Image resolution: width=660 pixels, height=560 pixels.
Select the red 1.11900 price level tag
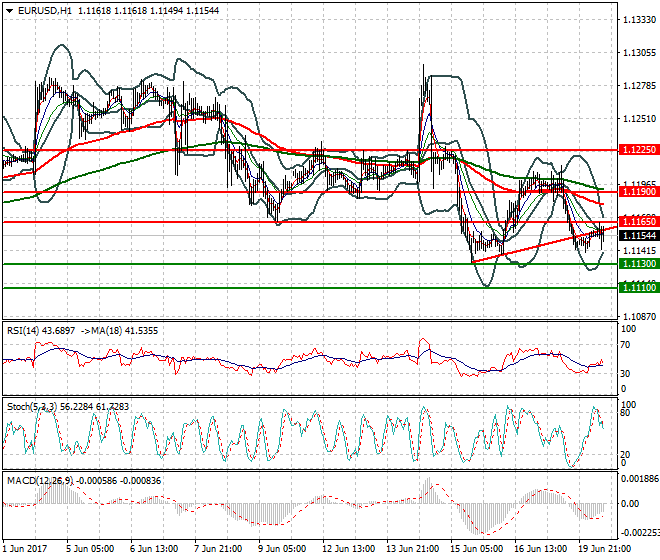(x=637, y=191)
